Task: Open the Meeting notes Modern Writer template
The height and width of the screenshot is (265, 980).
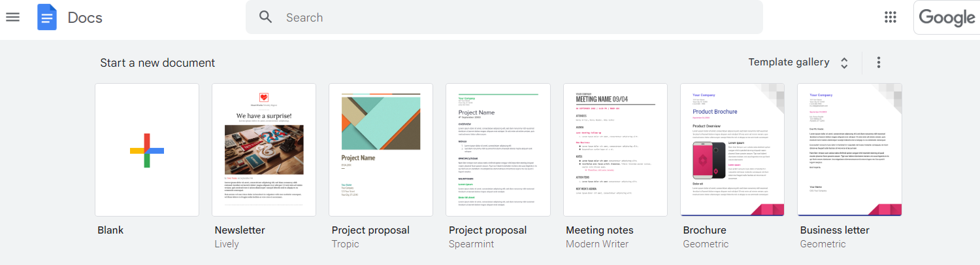Action: pyautogui.click(x=615, y=150)
